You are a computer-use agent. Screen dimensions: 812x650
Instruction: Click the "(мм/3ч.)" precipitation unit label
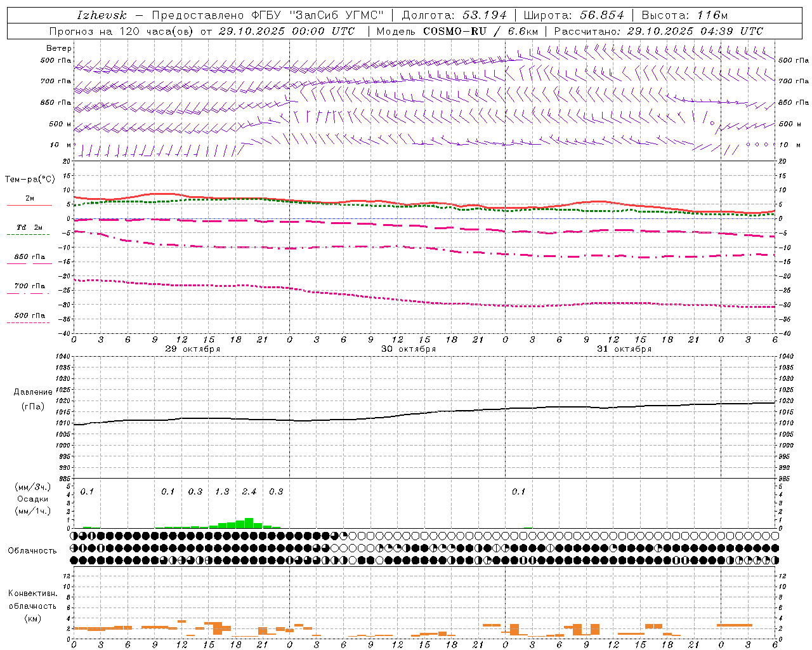click(33, 487)
